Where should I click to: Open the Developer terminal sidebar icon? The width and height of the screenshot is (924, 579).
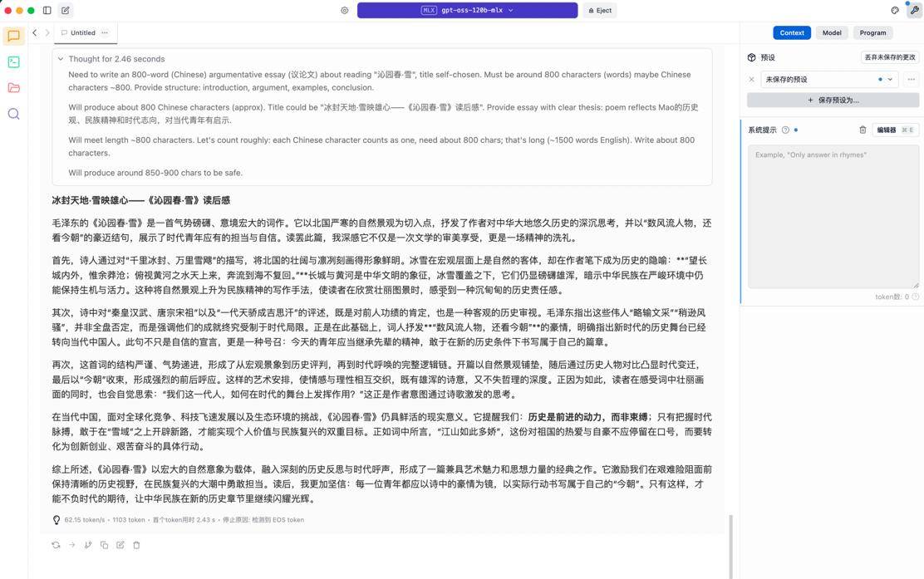point(13,62)
